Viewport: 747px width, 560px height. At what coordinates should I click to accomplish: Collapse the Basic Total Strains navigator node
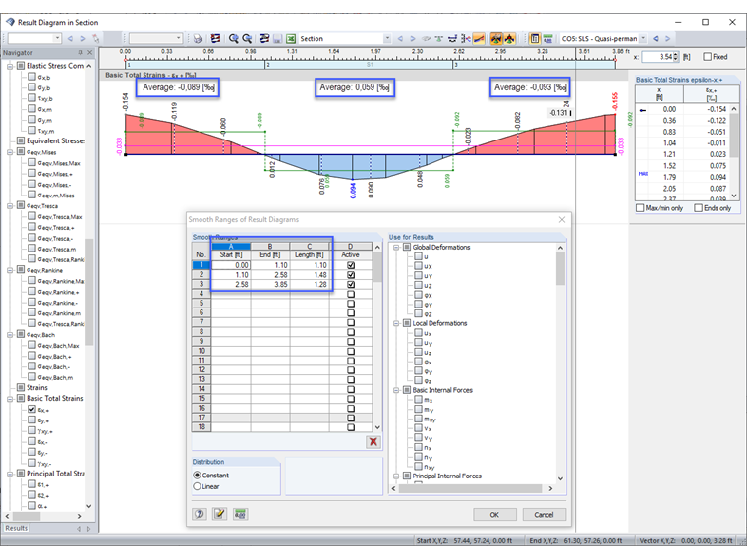(x=10, y=399)
